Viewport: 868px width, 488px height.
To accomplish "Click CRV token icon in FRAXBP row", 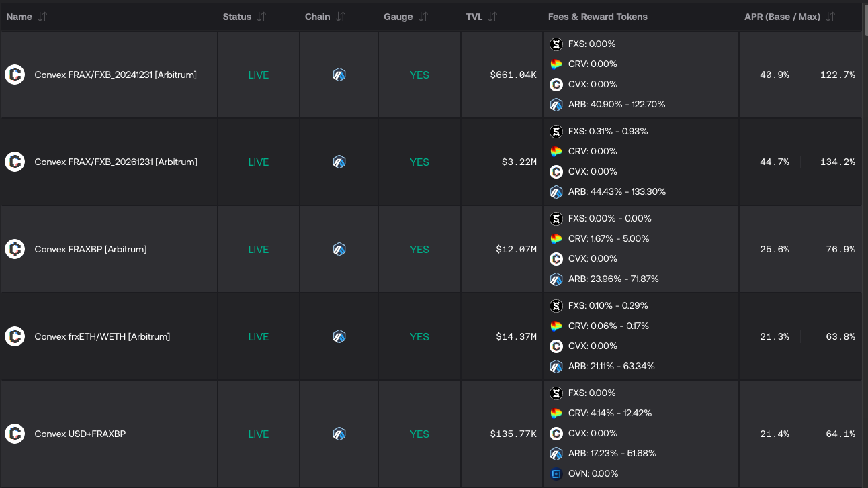I will tap(556, 238).
